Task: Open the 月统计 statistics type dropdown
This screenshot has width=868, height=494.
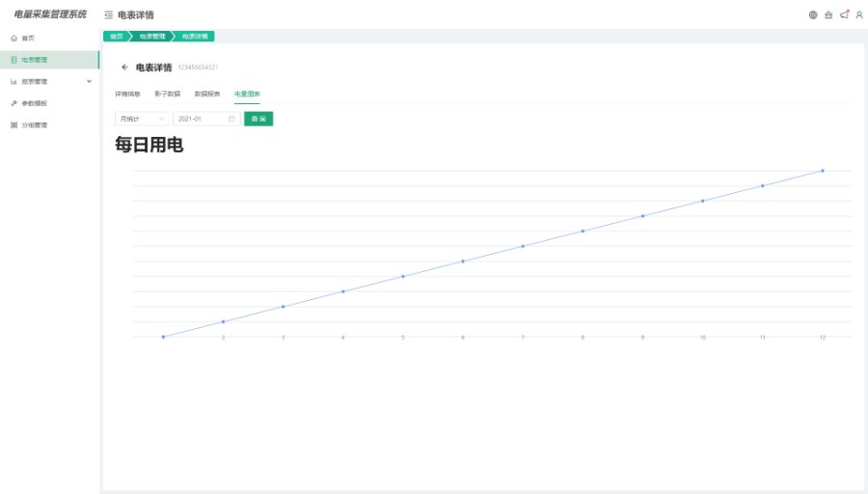Action: coord(141,119)
